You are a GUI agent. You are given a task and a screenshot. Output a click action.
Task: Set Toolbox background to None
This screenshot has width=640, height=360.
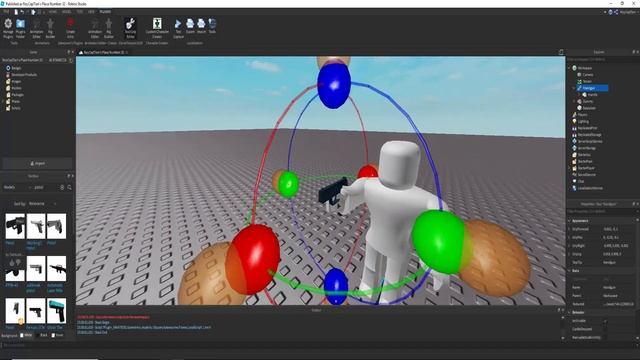tap(58, 336)
